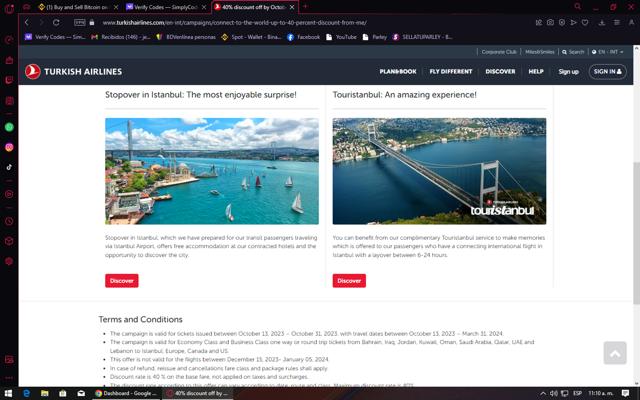Open the downloads panel
This screenshot has height=400, width=640.
(x=602, y=22)
